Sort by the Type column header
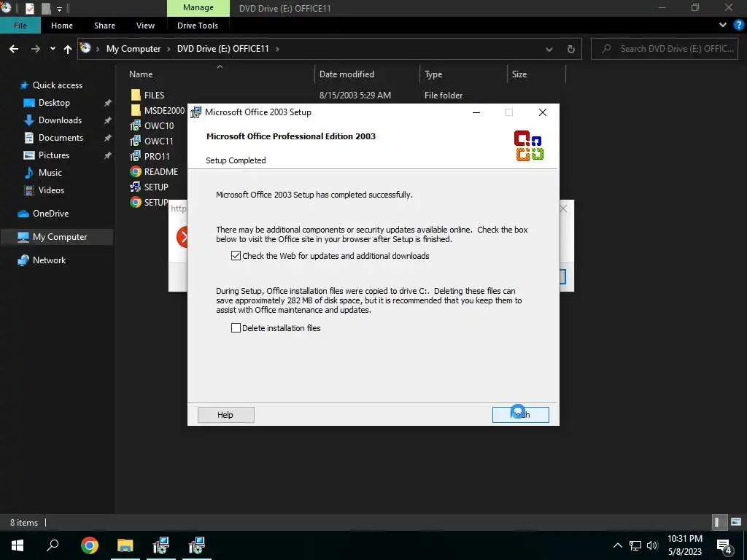Screen dimensions: 747x560 click(433, 74)
